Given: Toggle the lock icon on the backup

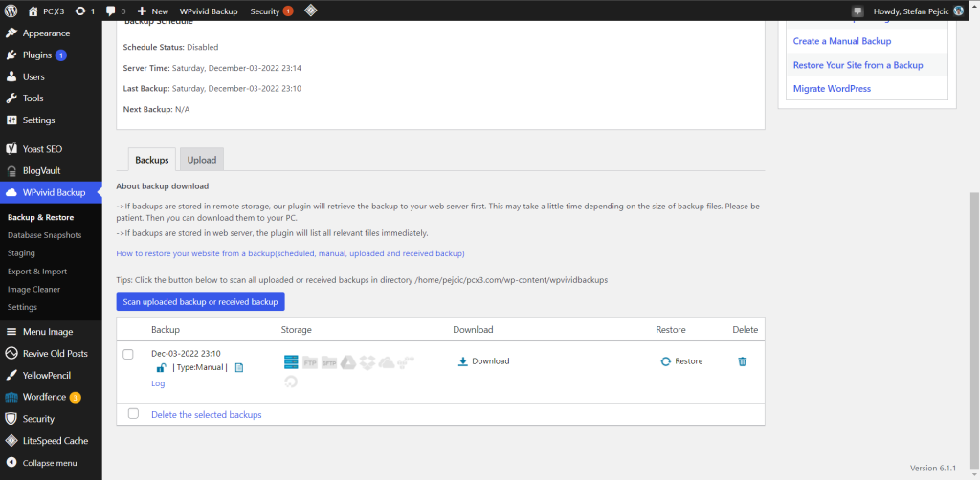Looking at the screenshot, I should click(x=161, y=367).
